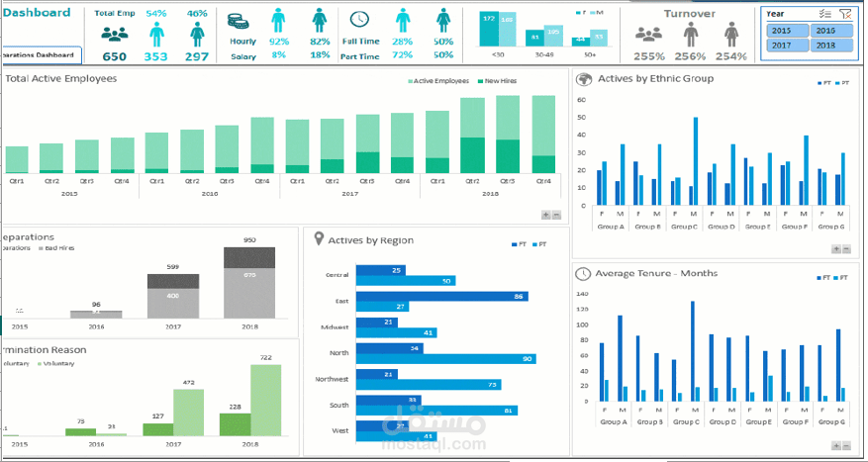
Task: Click the New Hires legend swatch
Action: (480, 81)
